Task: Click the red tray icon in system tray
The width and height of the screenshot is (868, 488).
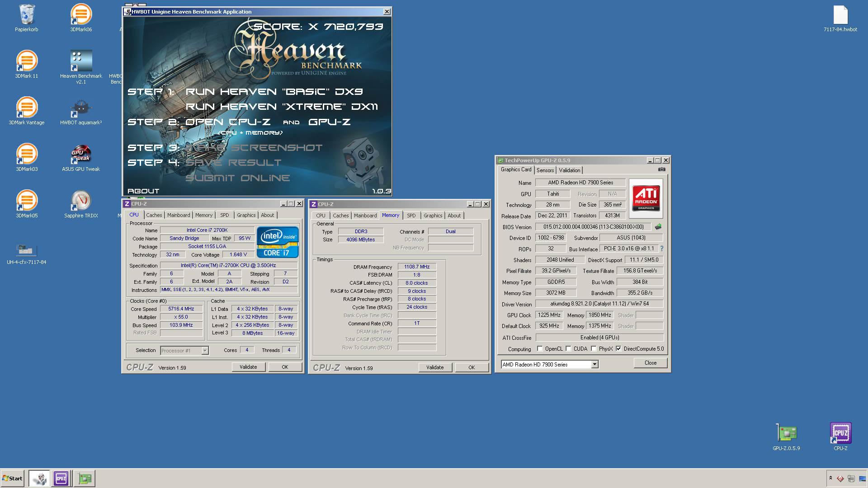Action: click(x=840, y=479)
